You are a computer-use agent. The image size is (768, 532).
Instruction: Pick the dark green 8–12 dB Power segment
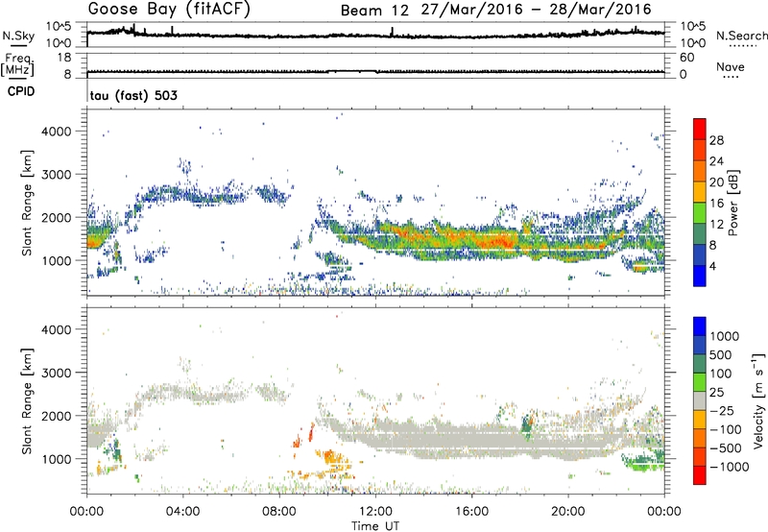click(x=700, y=234)
